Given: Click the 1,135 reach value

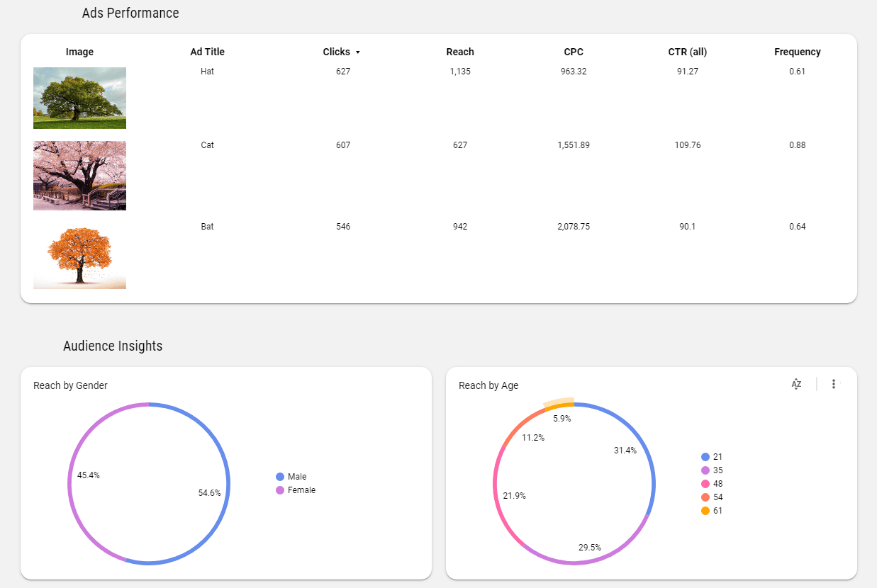Looking at the screenshot, I should tap(460, 72).
